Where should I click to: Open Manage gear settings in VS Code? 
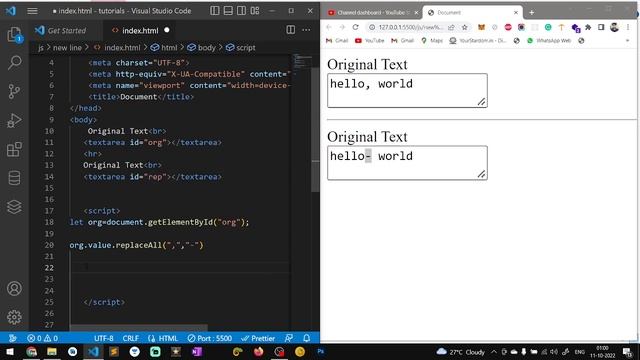(14, 317)
